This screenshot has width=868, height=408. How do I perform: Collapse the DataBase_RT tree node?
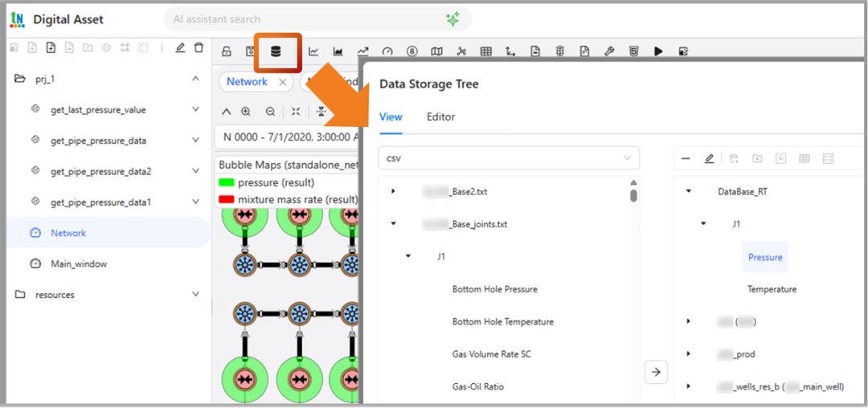point(689,192)
